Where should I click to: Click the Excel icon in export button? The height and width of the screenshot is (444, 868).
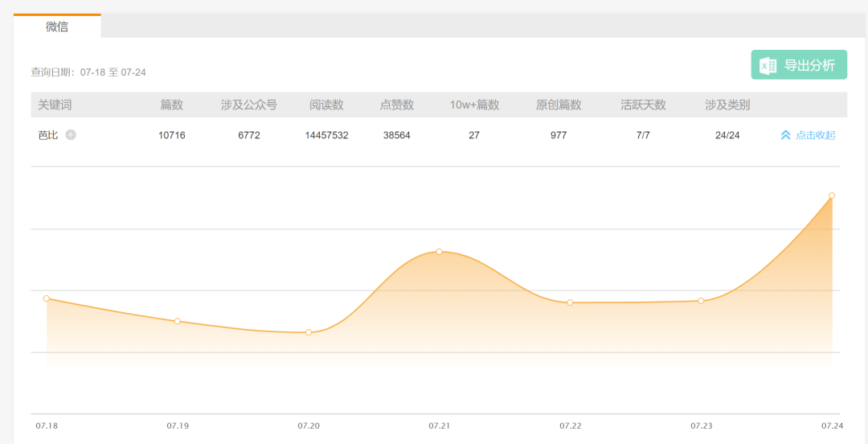pyautogui.click(x=768, y=66)
